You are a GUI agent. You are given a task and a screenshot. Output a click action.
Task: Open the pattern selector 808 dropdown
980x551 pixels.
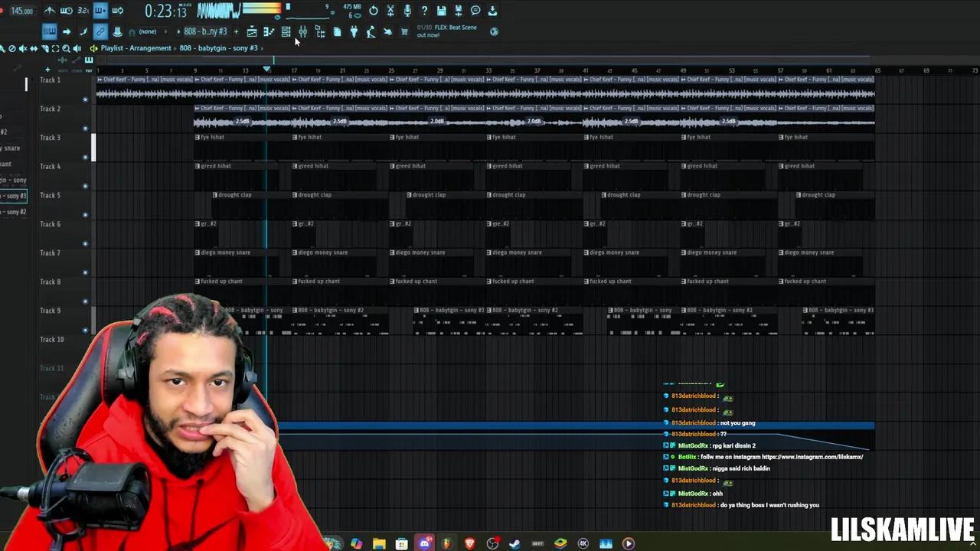(x=205, y=31)
